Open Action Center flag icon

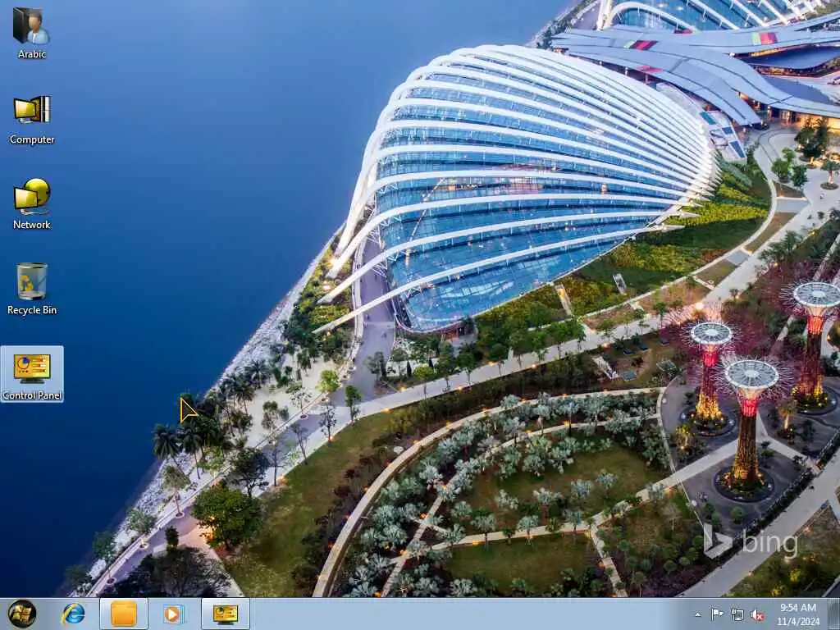(717, 614)
